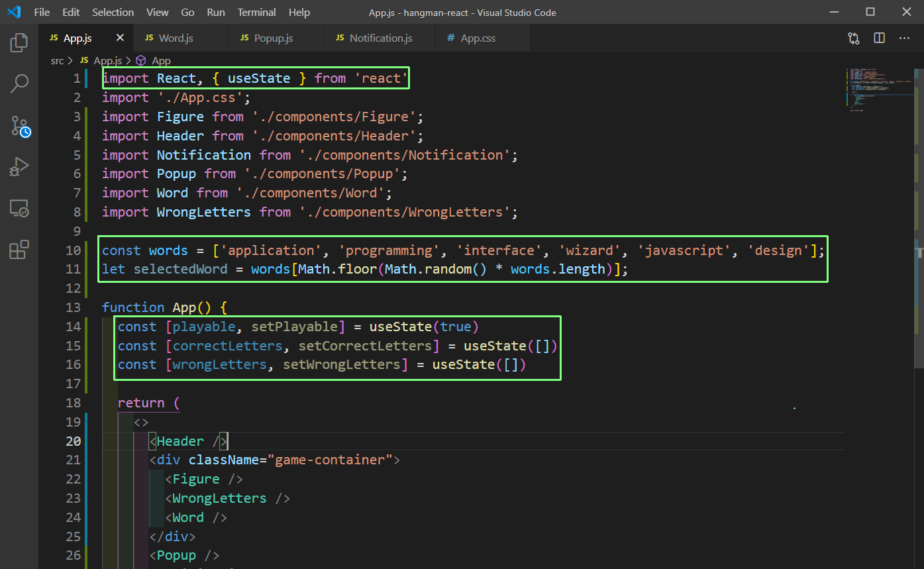Image resolution: width=924 pixels, height=569 pixels.
Task: Split the editor to the right
Action: pyautogui.click(x=879, y=38)
